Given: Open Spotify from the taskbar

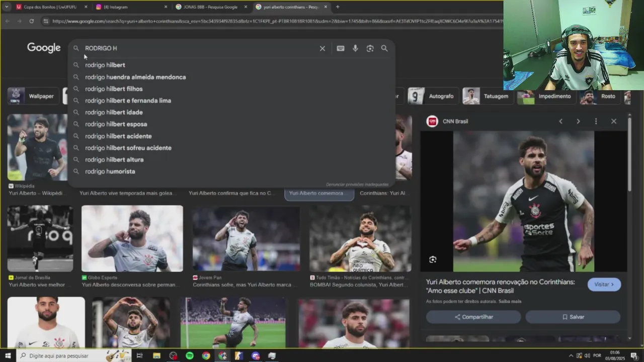Looking at the screenshot, I should pos(190,355).
